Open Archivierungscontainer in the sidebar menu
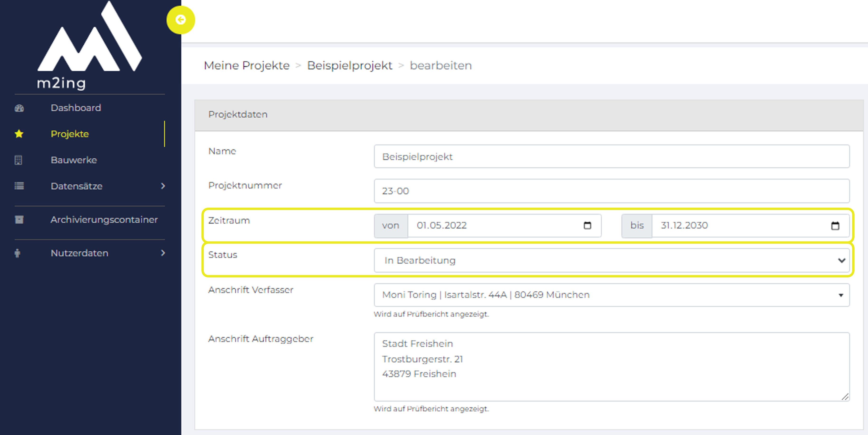868x435 pixels. 104,220
